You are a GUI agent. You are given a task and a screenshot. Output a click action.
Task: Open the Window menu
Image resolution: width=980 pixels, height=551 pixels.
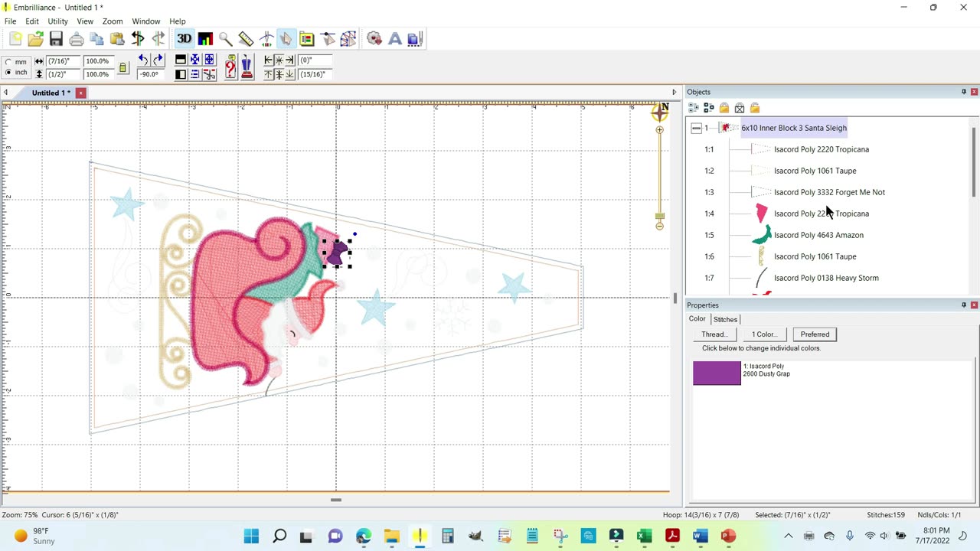(x=145, y=21)
